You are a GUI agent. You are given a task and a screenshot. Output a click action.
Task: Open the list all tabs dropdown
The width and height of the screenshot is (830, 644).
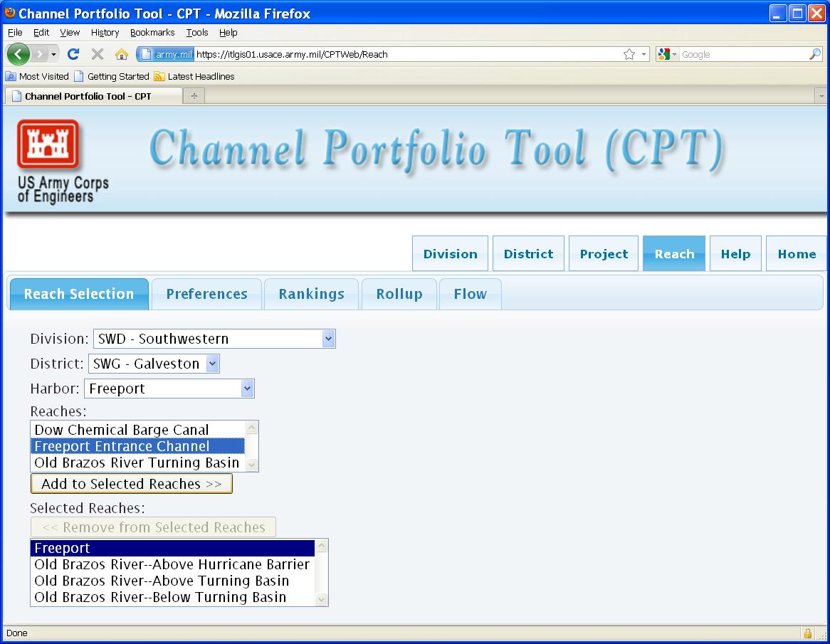[x=821, y=96]
